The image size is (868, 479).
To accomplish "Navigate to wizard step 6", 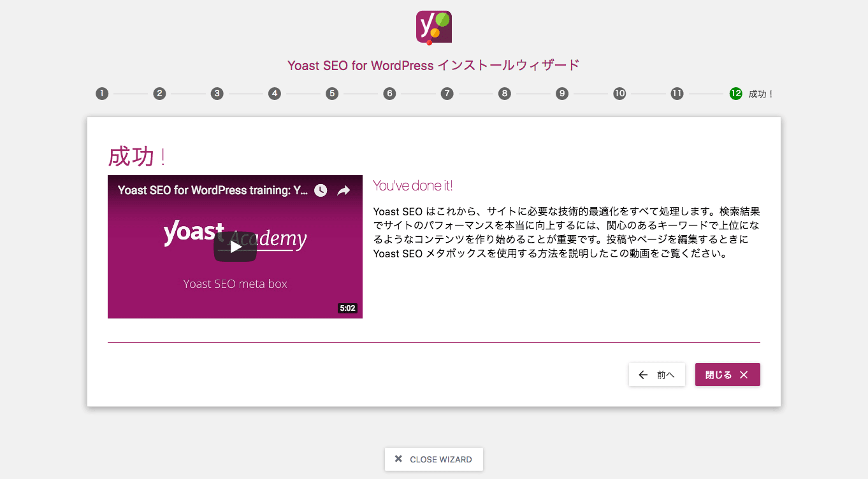I will (x=389, y=94).
